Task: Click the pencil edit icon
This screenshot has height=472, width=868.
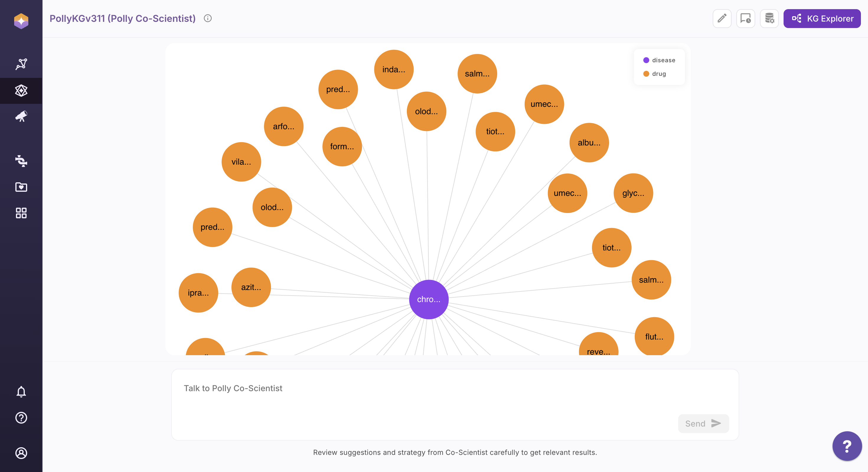Action: [x=722, y=19]
